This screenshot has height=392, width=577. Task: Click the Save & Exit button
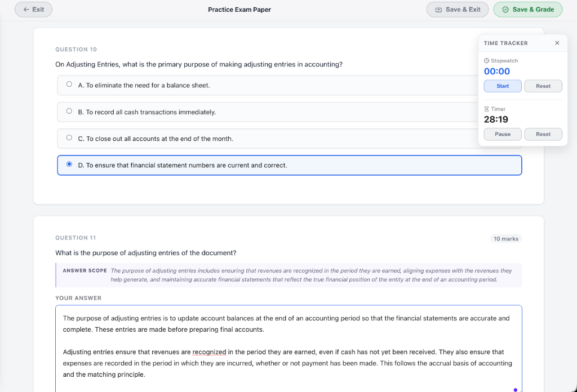(458, 10)
